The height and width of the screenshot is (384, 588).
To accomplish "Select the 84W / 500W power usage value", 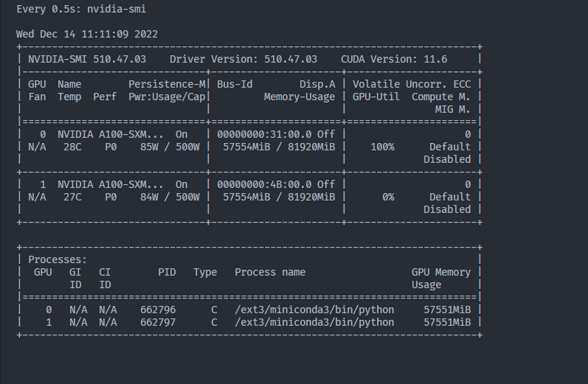I will pos(173,197).
